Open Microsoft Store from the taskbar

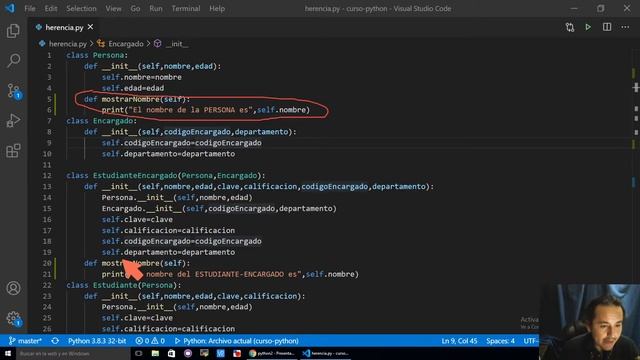[x=171, y=353]
